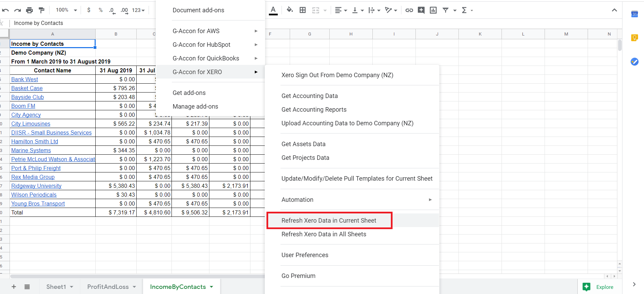
Task: Format as percent icon
Action: pos(100,10)
